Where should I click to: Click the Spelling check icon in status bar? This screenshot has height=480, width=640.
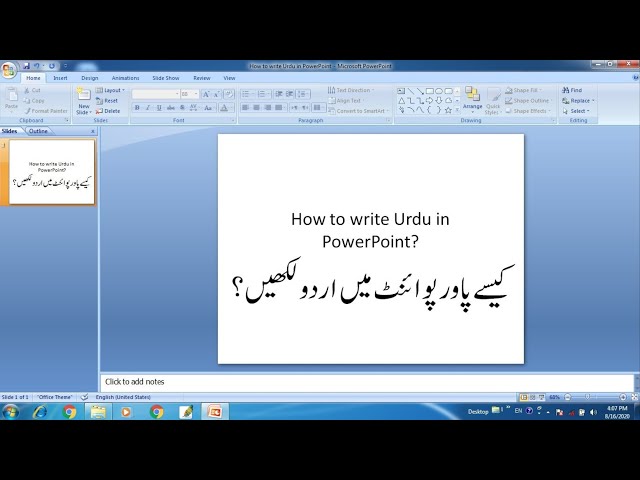(x=84, y=397)
